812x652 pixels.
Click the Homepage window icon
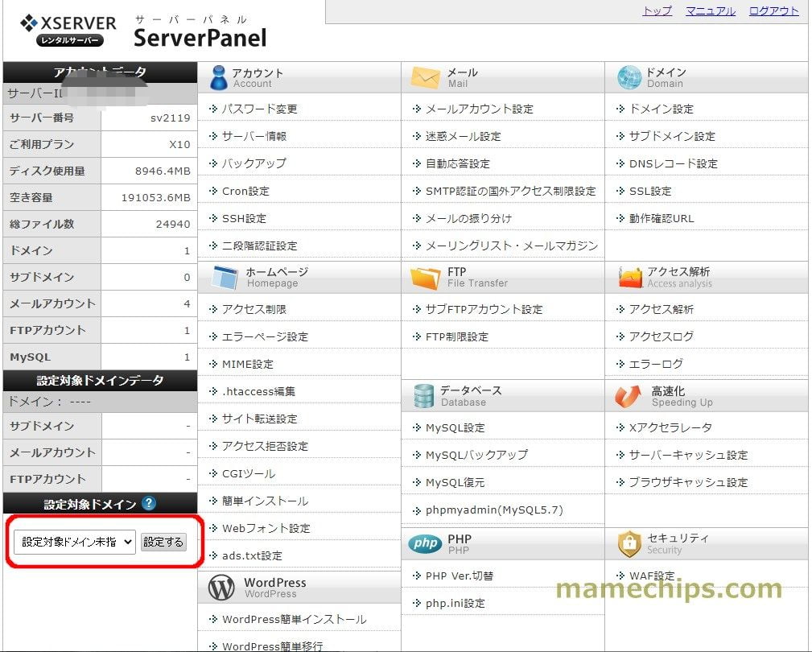pos(225,277)
